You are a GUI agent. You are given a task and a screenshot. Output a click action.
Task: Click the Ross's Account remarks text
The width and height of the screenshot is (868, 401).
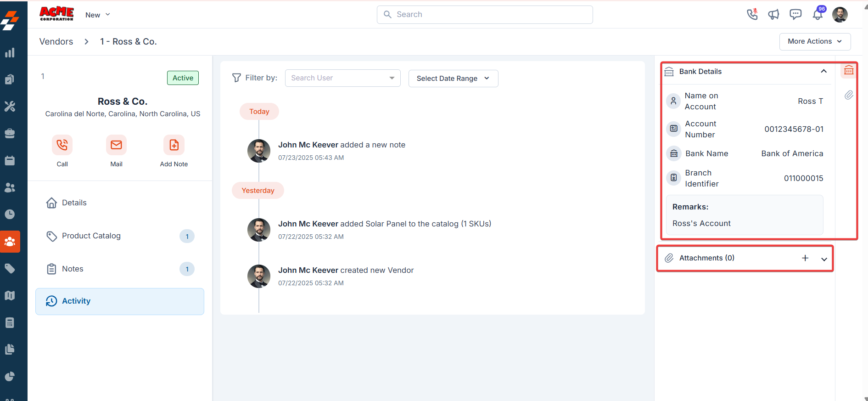click(x=701, y=224)
